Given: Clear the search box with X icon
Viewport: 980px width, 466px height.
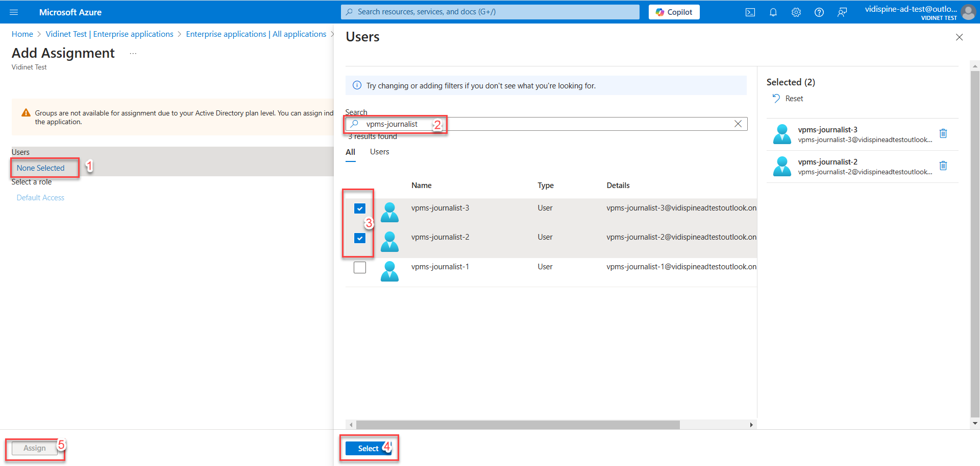Looking at the screenshot, I should coord(738,124).
